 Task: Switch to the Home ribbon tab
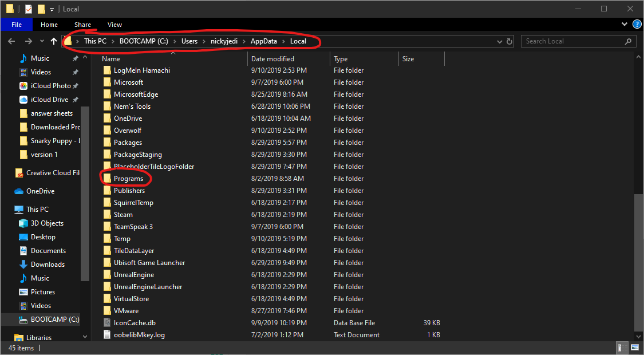(49, 25)
